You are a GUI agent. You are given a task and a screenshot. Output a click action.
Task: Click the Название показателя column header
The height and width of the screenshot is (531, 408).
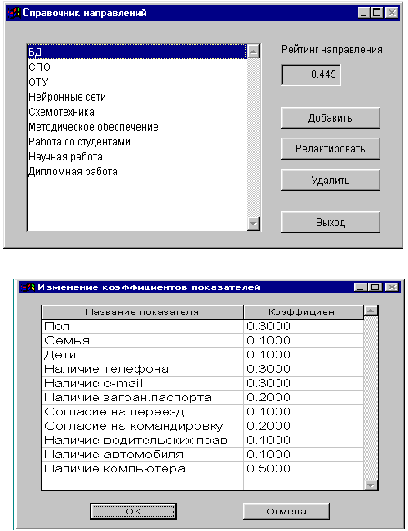[142, 312]
